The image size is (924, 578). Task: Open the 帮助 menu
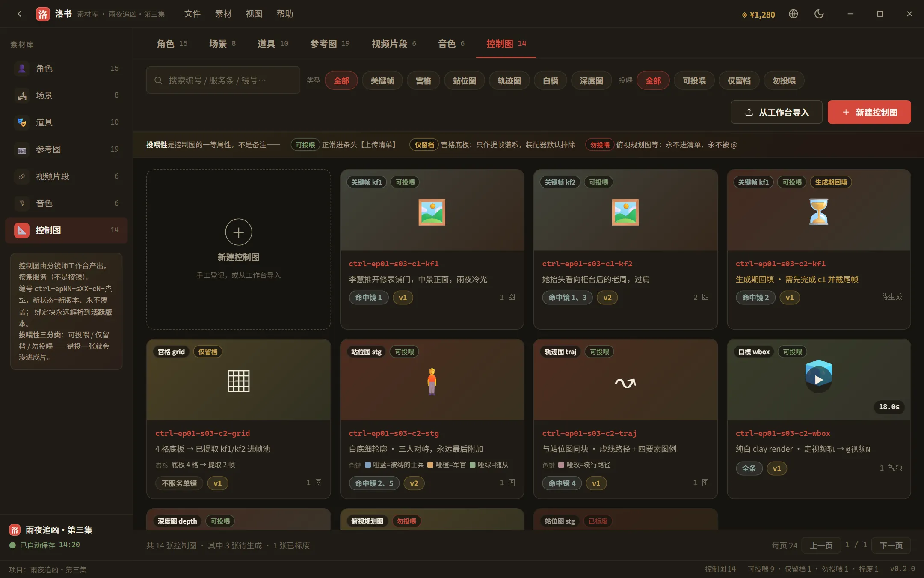point(284,14)
